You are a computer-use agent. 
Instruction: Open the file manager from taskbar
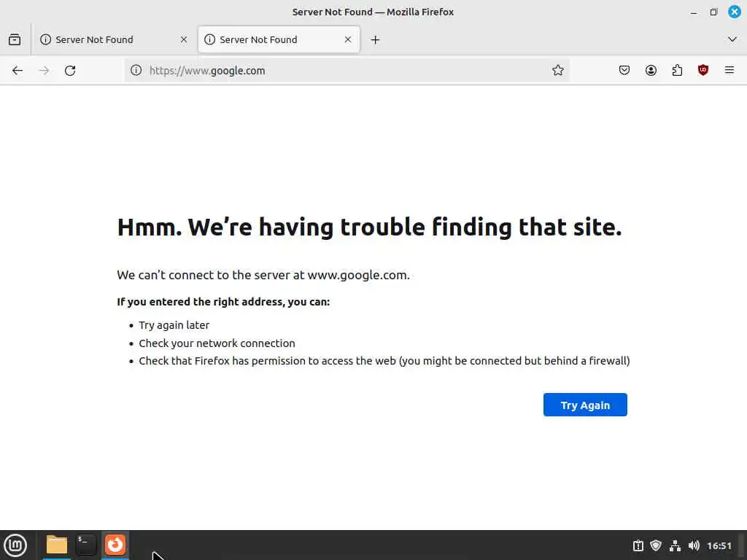(57, 545)
